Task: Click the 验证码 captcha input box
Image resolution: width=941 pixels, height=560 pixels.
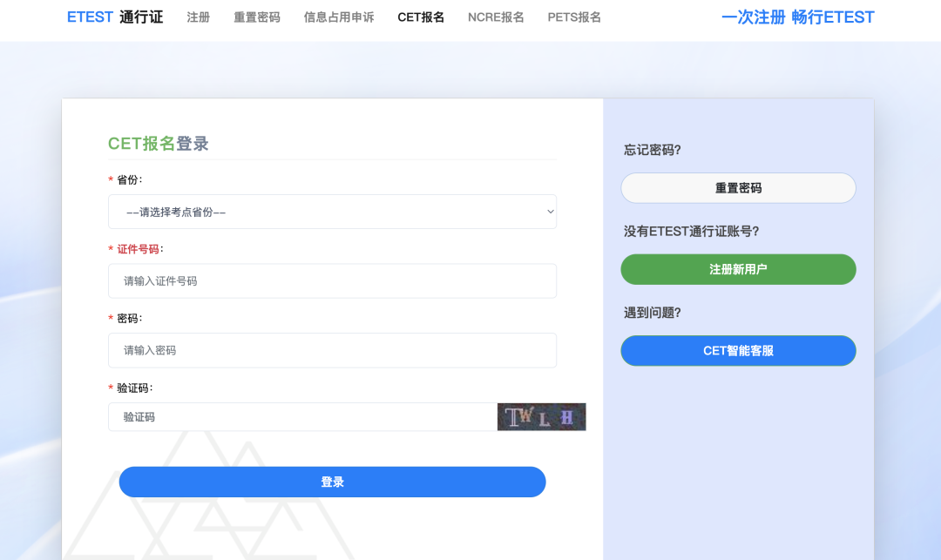Action: click(x=301, y=416)
